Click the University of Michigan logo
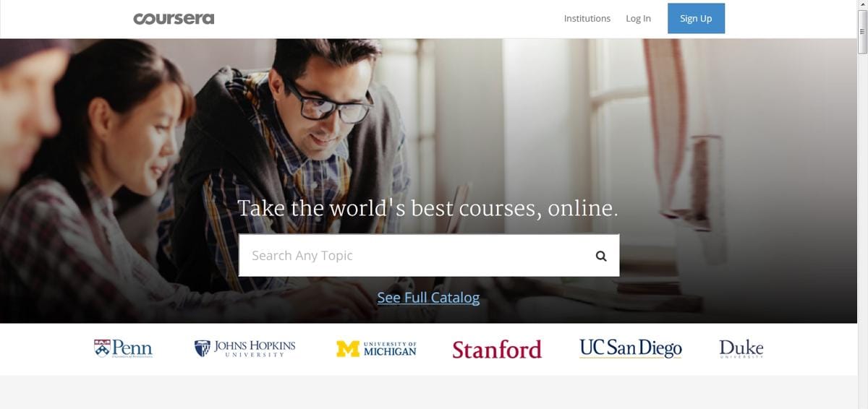Image resolution: width=868 pixels, height=409 pixels. point(376,349)
